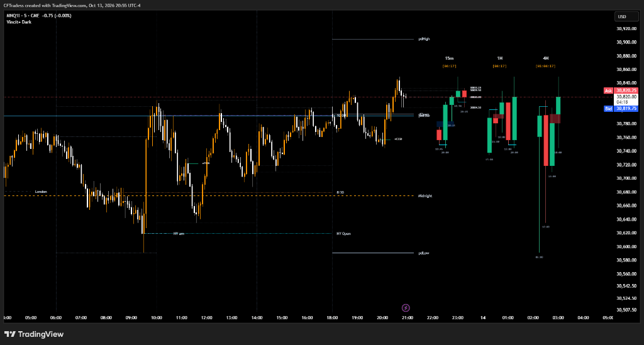Click the 1H timeframe heading
The height and width of the screenshot is (345, 644).
click(500, 58)
